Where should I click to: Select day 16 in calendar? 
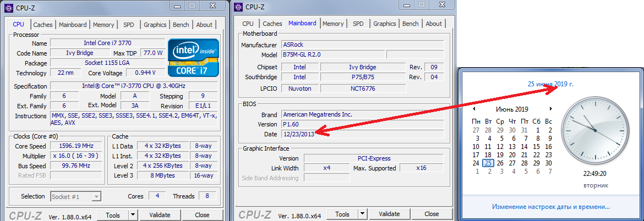[548, 146]
